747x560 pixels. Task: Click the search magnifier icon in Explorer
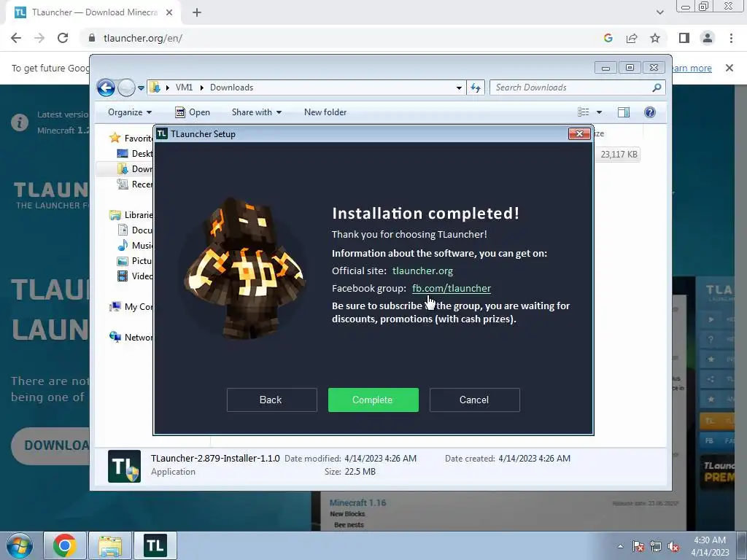coord(657,87)
